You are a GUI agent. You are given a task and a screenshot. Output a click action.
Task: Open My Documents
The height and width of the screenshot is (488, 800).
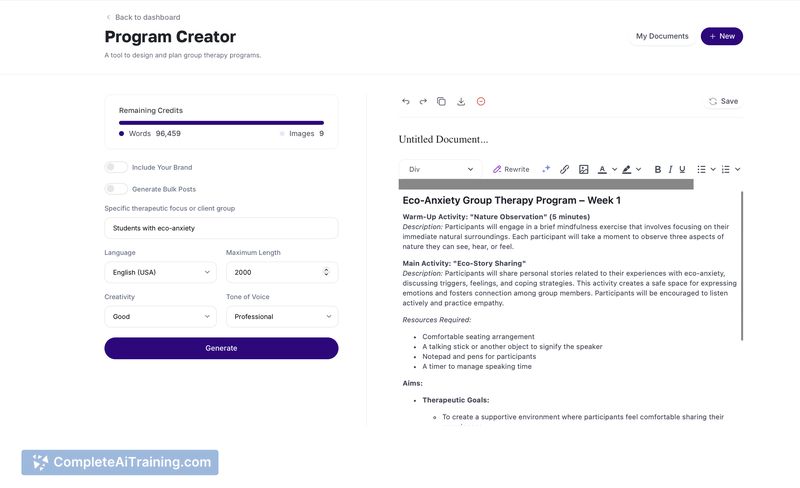tap(662, 36)
